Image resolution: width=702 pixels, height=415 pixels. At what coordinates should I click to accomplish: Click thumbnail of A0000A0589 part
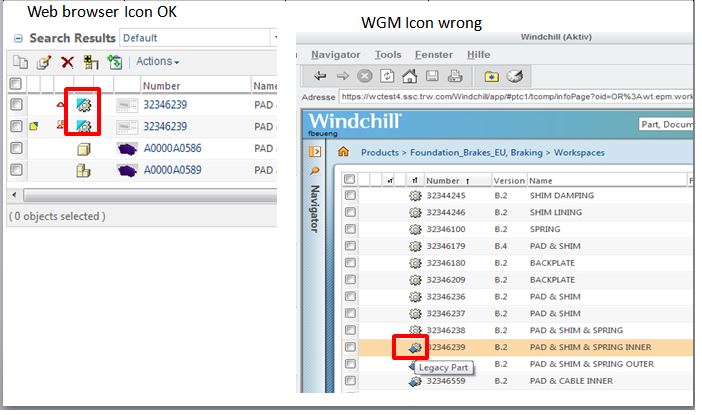(x=127, y=171)
